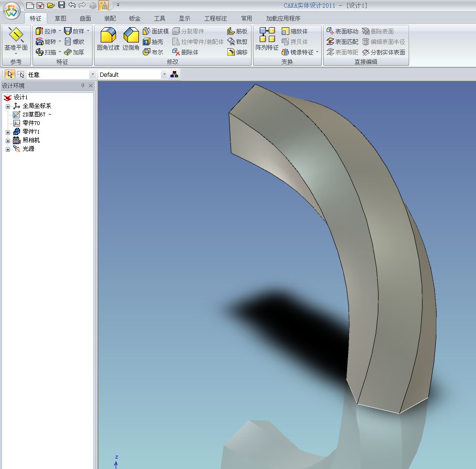Click the 布尔 boolean operation icon
476x469 pixels.
pyautogui.click(x=153, y=52)
